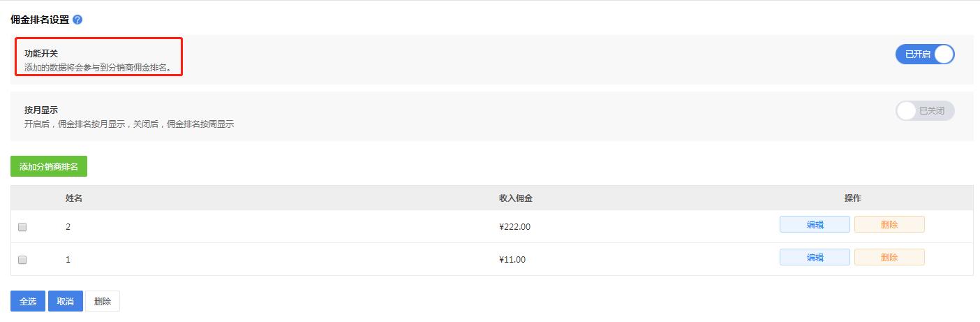This screenshot has width=980, height=322.
Task: Click the bottom bulk 删除 button
Action: pyautogui.click(x=103, y=301)
